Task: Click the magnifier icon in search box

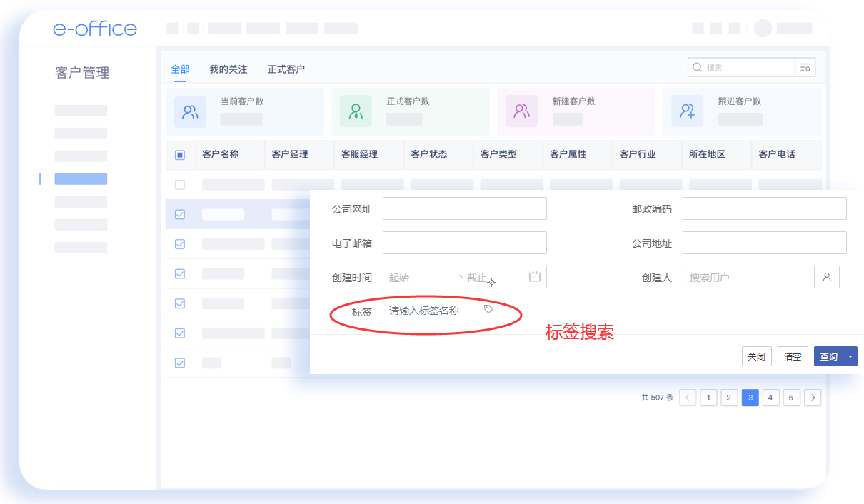Action: (697, 67)
